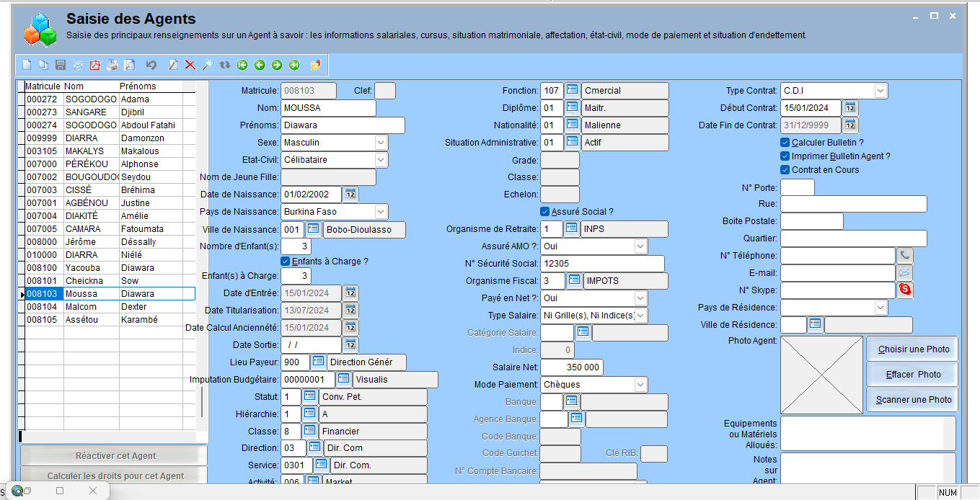Delete record with red X icon
Image resolution: width=980 pixels, height=500 pixels.
click(x=190, y=65)
